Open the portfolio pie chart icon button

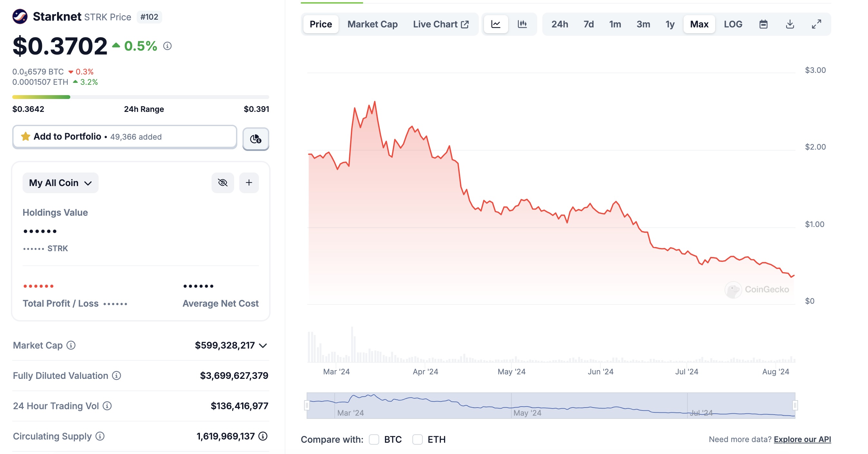[255, 139]
